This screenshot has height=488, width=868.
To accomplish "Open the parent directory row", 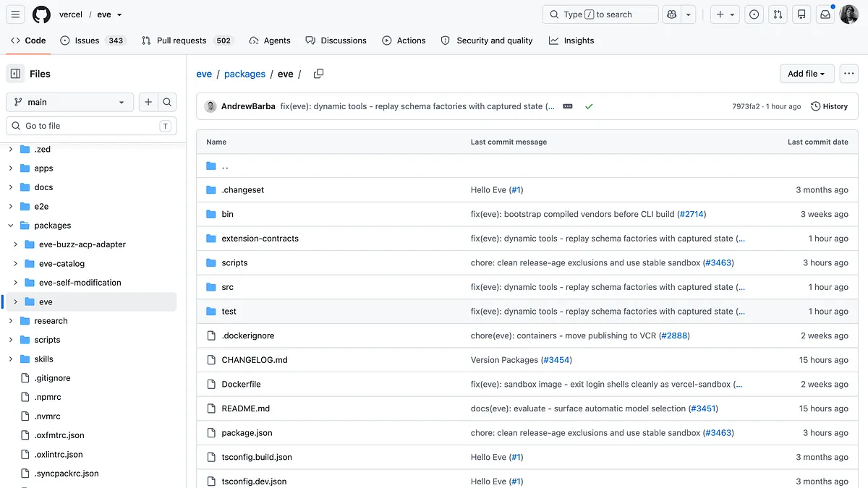I will [x=527, y=166].
